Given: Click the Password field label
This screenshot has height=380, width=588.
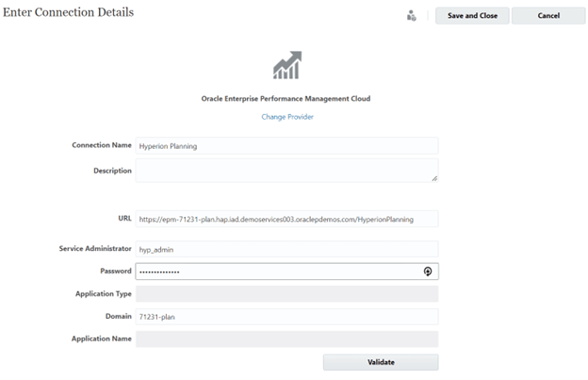Looking at the screenshot, I should [116, 271].
